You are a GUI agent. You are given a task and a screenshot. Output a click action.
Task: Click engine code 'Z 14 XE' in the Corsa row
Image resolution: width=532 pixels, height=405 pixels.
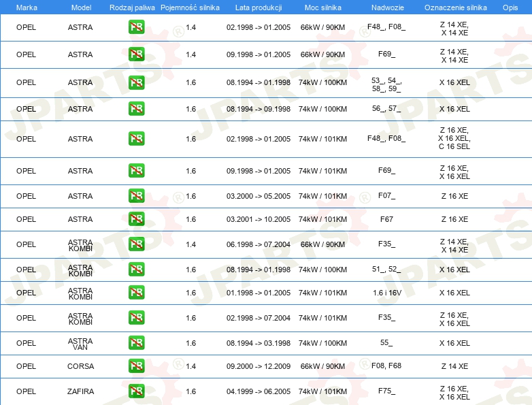pyautogui.click(x=454, y=366)
